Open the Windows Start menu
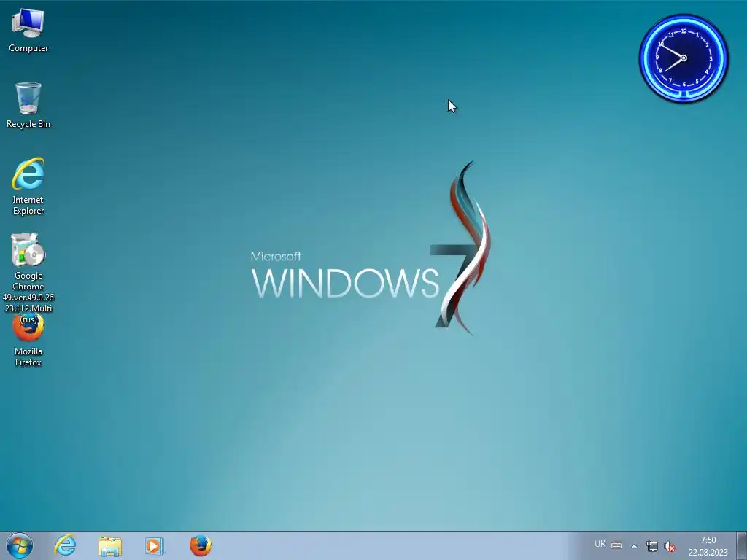747x560 pixels. point(20,545)
